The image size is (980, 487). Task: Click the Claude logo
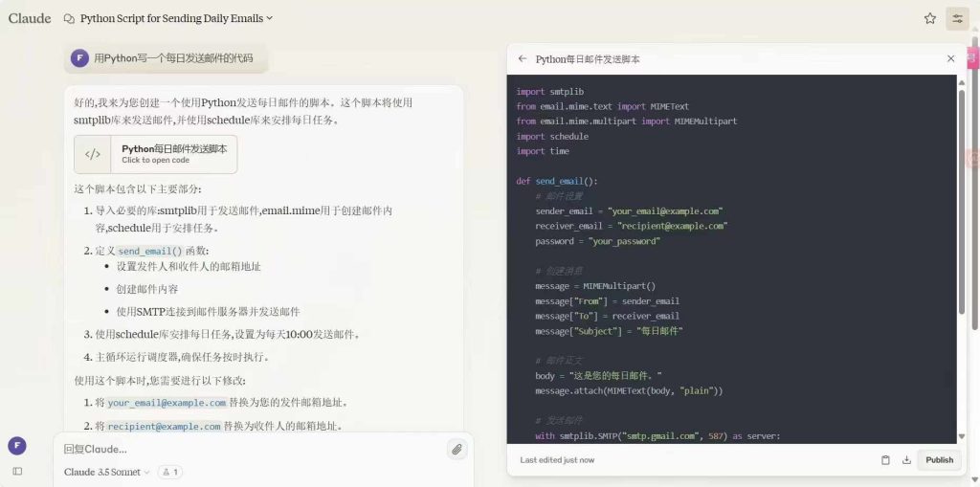[30, 18]
